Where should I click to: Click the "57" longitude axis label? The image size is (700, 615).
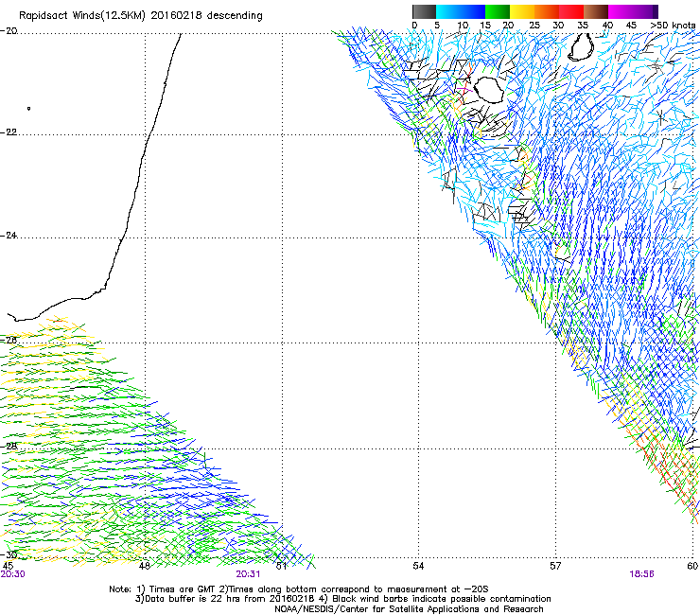point(555,566)
